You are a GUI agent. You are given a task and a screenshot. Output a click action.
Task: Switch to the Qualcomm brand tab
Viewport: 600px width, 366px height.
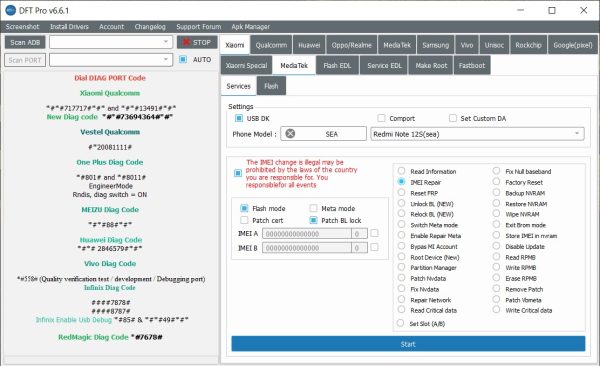pos(271,45)
